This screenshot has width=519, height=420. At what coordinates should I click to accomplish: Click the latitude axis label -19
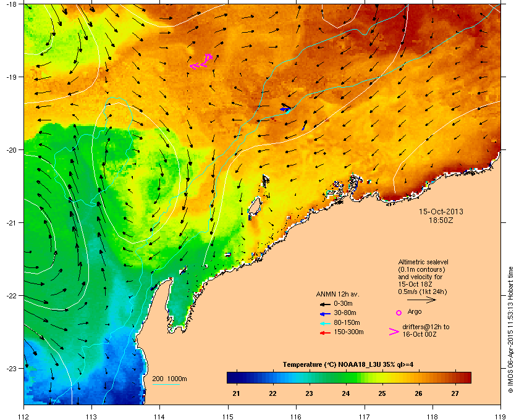11,77
